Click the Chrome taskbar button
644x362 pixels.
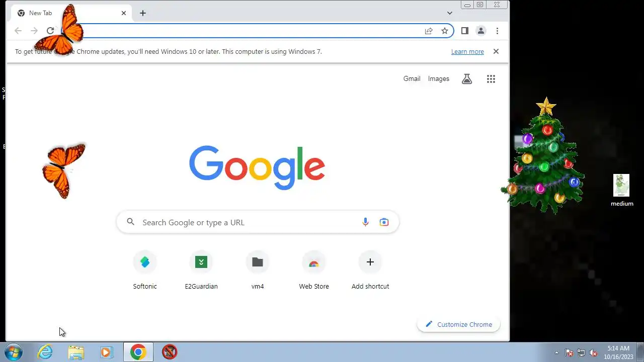pos(138,352)
